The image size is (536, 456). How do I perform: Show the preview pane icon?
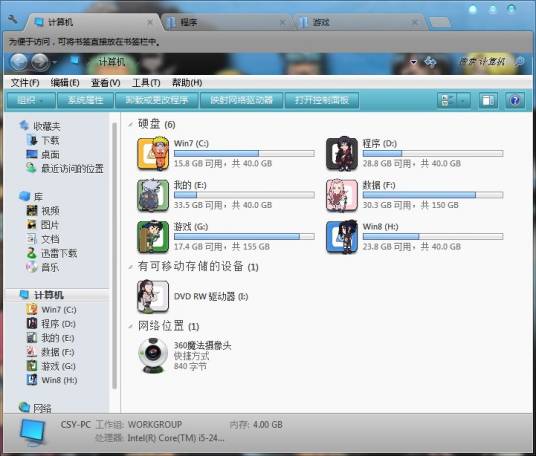pos(488,100)
